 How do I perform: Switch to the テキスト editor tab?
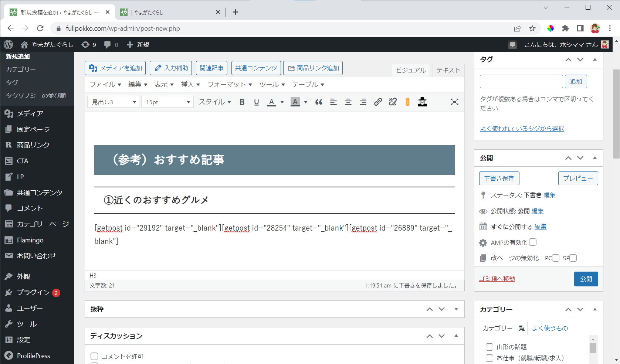tap(448, 70)
